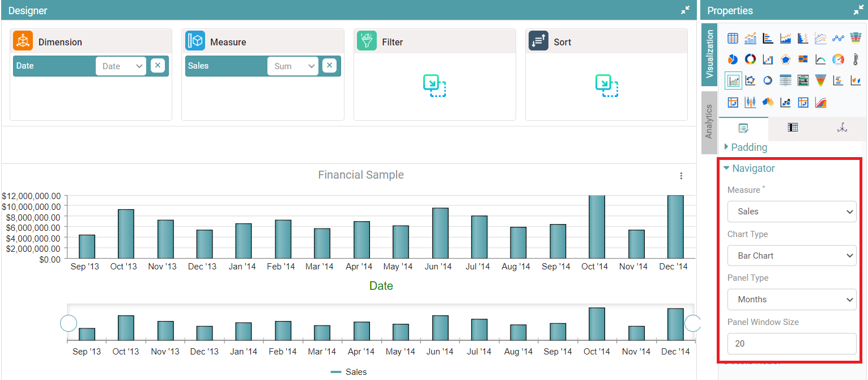Choose the map visualization icon
This screenshot has width=868, height=380.
768,102
